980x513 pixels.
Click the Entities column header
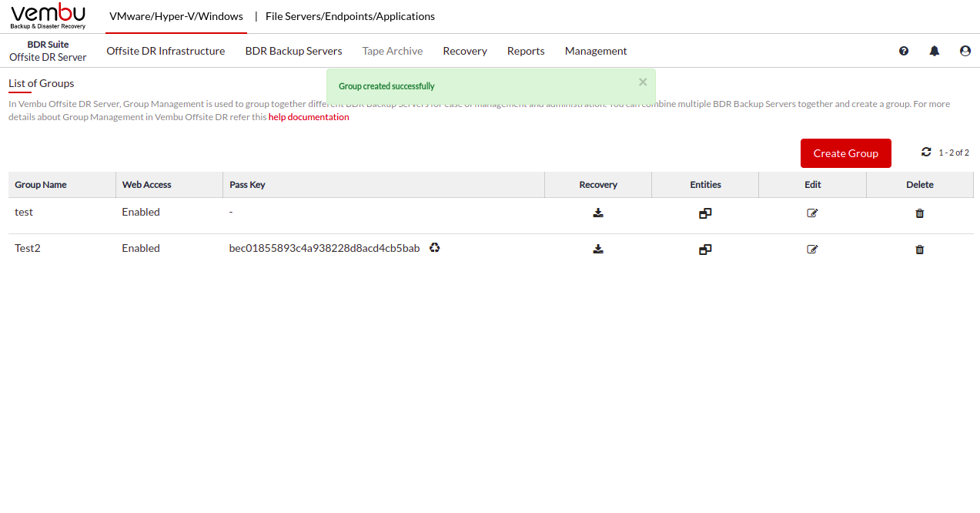point(705,185)
